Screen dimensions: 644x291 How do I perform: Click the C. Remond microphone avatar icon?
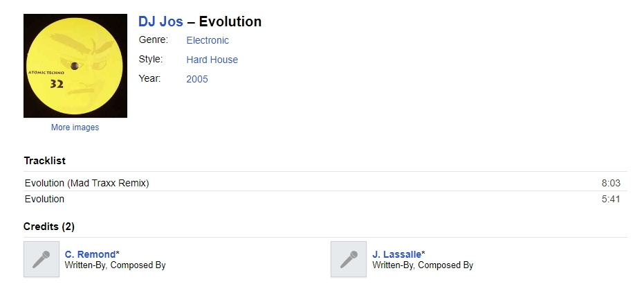coord(42,259)
